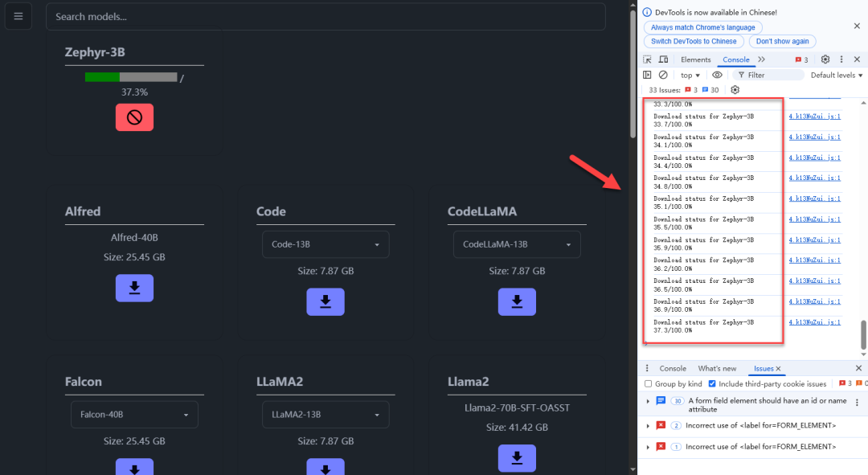868x475 pixels.
Task: Click the Size: 41.42 GB label
Action: pos(517,428)
